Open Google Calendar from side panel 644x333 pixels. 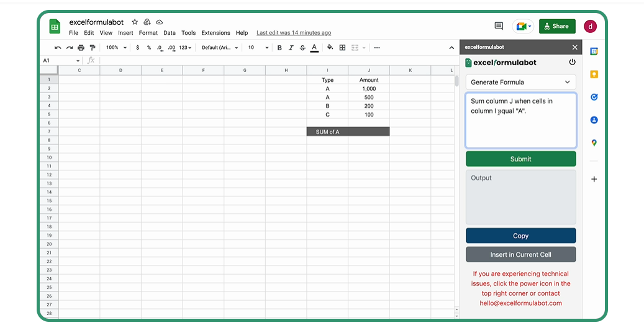click(594, 51)
